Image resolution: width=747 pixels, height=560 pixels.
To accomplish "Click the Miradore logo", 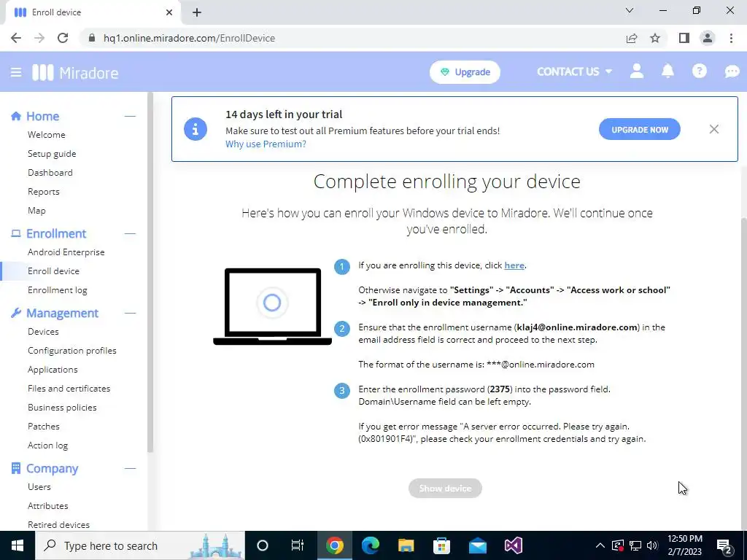I will click(75, 73).
